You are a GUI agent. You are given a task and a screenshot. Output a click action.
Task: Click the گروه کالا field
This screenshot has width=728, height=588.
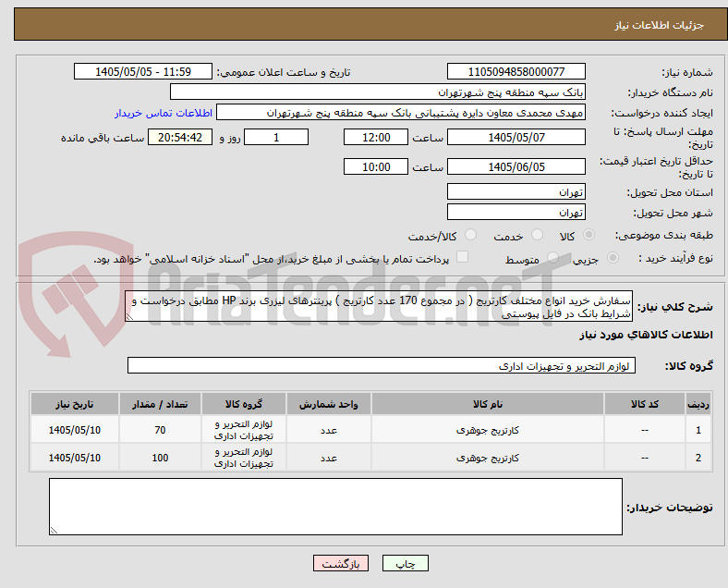[x=382, y=365]
